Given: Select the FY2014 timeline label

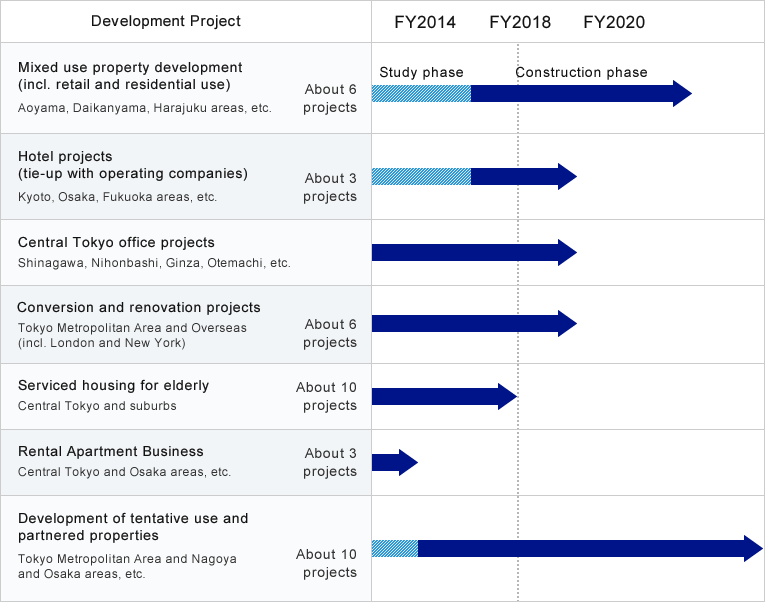Looking at the screenshot, I should point(425,22).
